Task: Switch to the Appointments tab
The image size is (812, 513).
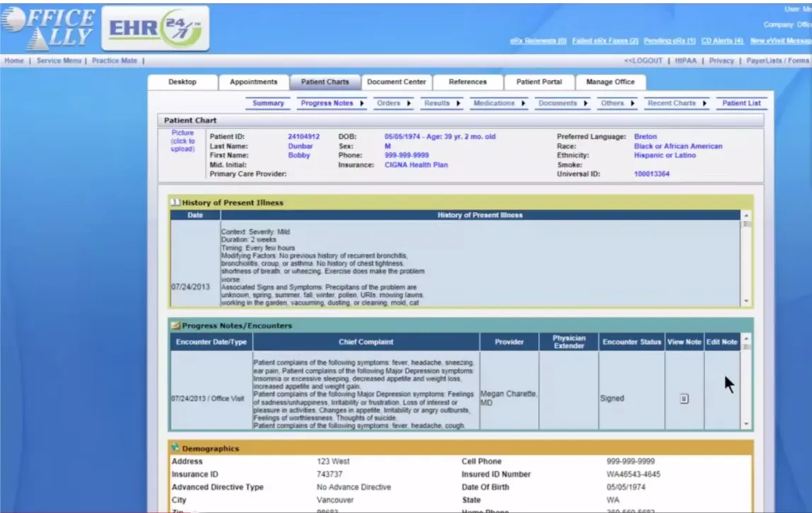Action: [254, 81]
